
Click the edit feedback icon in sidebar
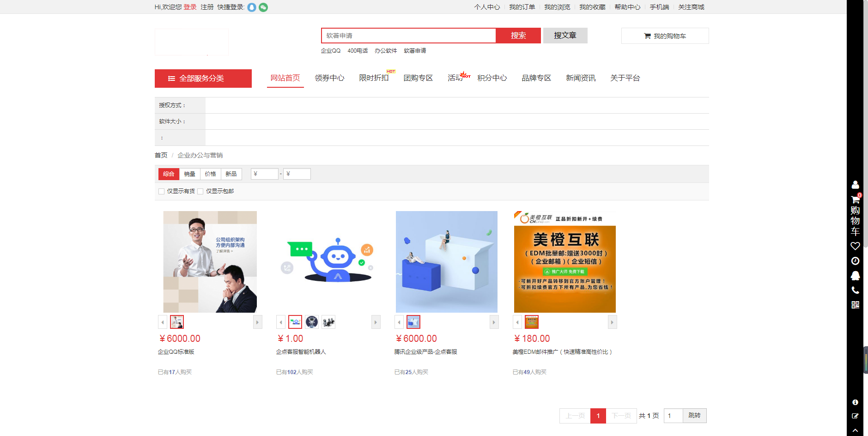(855, 416)
